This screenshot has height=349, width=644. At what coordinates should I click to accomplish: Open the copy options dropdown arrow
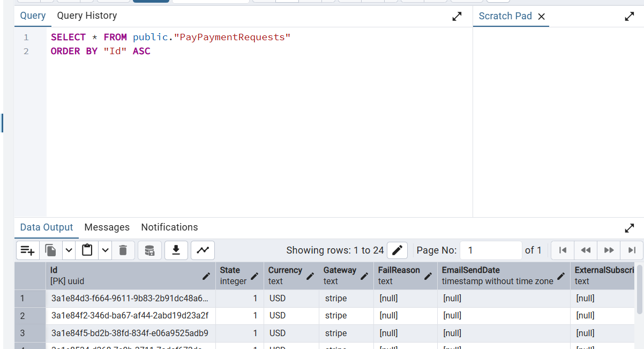pyautogui.click(x=69, y=250)
